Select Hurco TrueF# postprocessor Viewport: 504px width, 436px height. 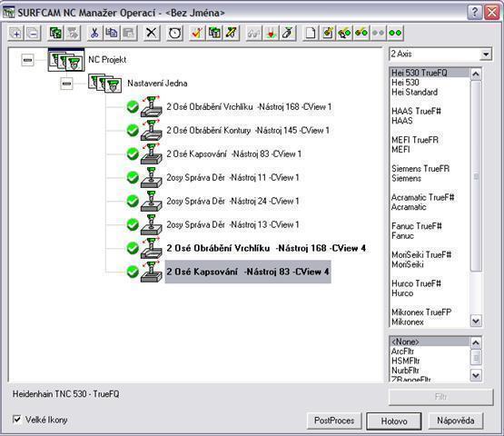430,283
